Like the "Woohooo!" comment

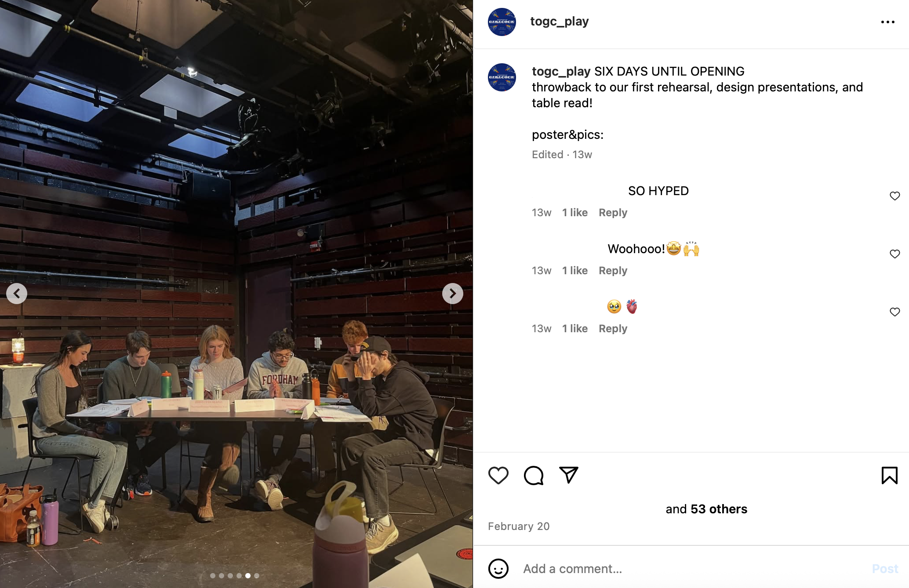pos(894,254)
